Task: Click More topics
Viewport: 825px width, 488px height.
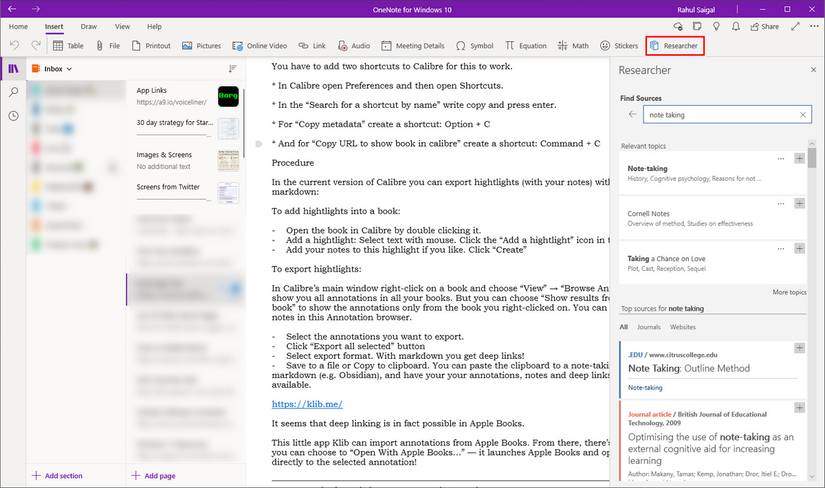Action: pos(789,292)
